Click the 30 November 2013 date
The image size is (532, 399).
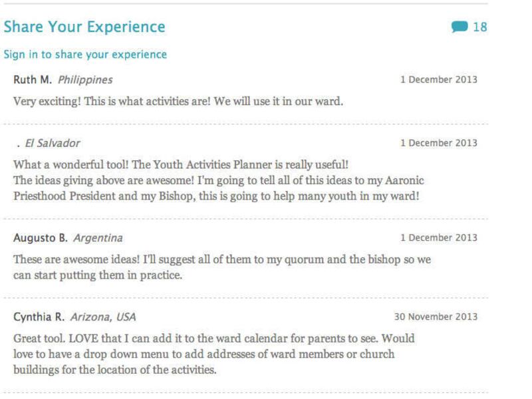[436, 317]
